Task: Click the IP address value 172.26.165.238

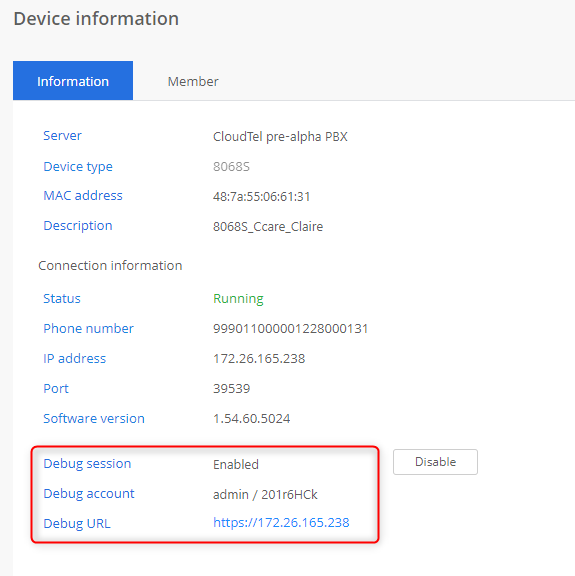Action: click(x=259, y=359)
